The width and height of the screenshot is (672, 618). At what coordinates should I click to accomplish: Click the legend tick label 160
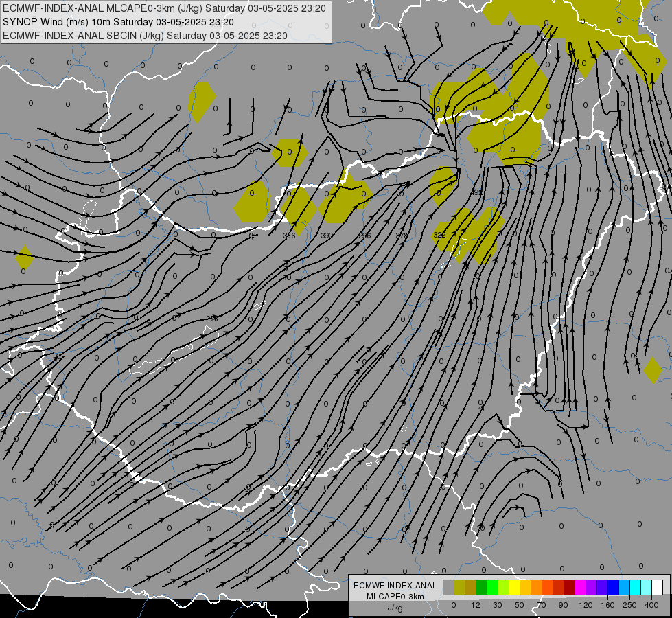pyautogui.click(x=607, y=605)
